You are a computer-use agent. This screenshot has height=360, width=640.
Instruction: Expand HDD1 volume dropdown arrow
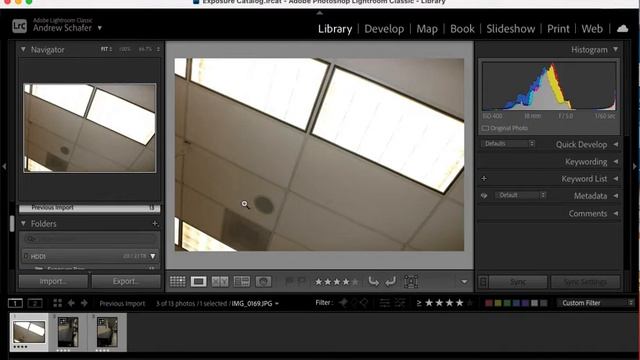point(153,256)
